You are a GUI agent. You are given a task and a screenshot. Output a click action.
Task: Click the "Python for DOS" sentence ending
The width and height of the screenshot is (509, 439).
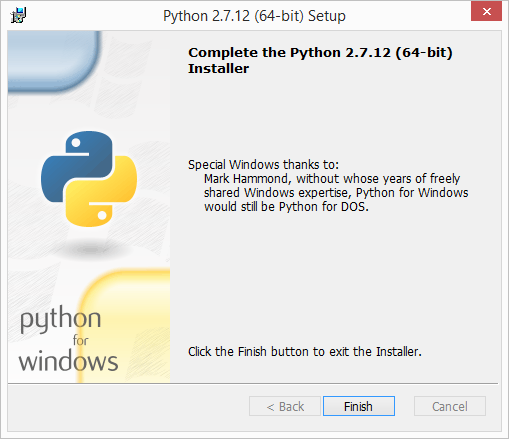[324, 207]
